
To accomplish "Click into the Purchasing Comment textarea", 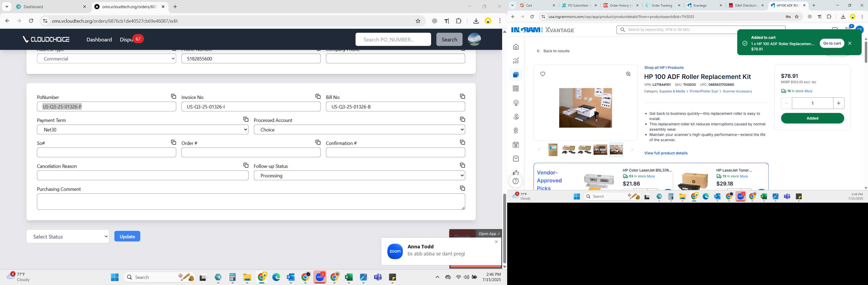I will pos(251,202).
